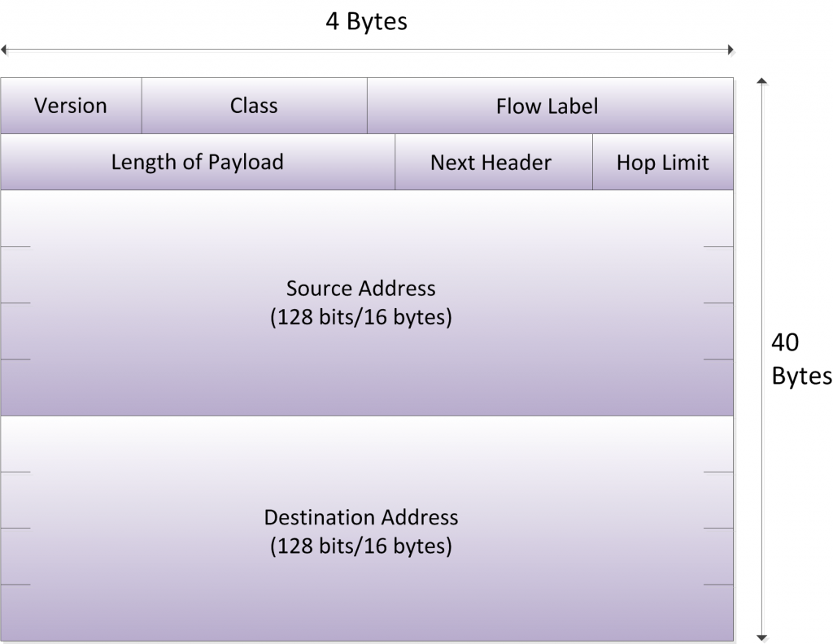Click top arrowhead of the height arrow
Viewport: 833px width, 644px height.
coord(762,82)
